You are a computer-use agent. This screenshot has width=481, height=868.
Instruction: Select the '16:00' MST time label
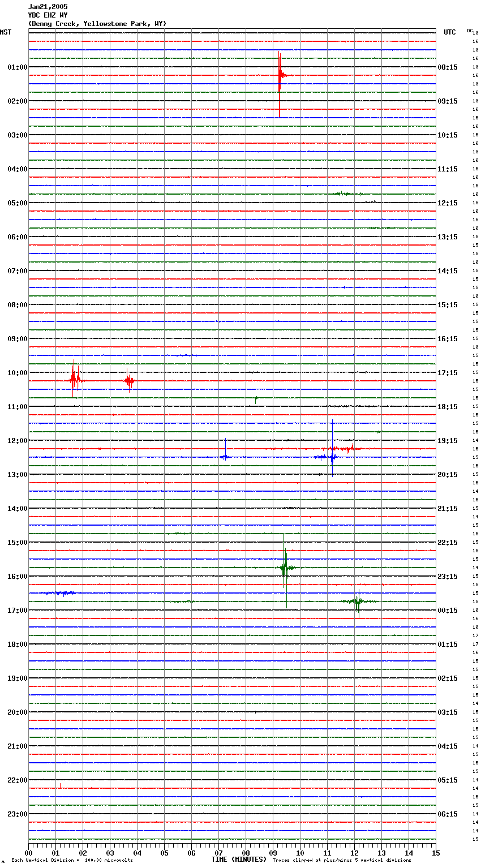(x=17, y=577)
